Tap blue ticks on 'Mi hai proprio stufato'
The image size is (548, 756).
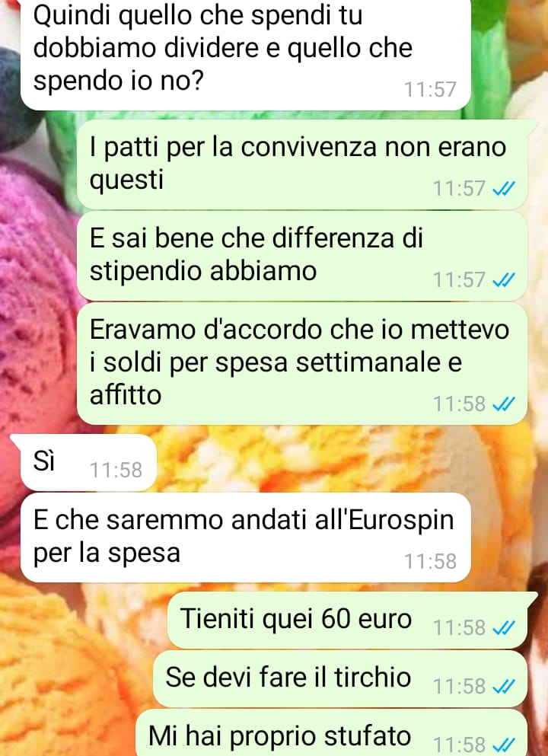coord(504,745)
